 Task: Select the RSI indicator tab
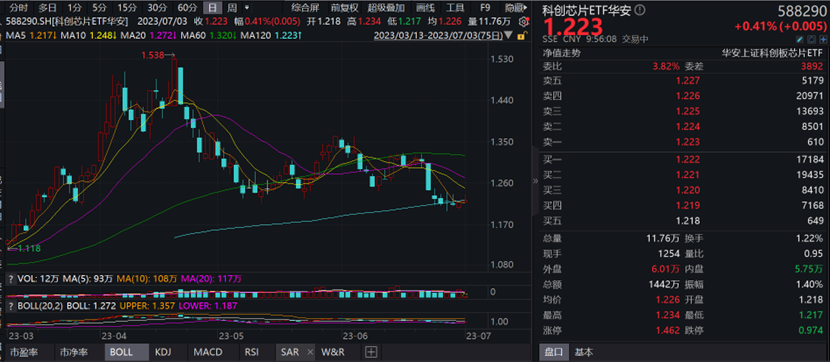[252, 352]
